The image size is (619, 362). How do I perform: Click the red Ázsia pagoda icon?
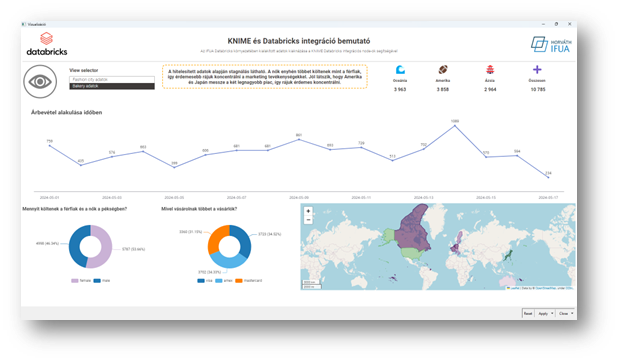coord(490,70)
